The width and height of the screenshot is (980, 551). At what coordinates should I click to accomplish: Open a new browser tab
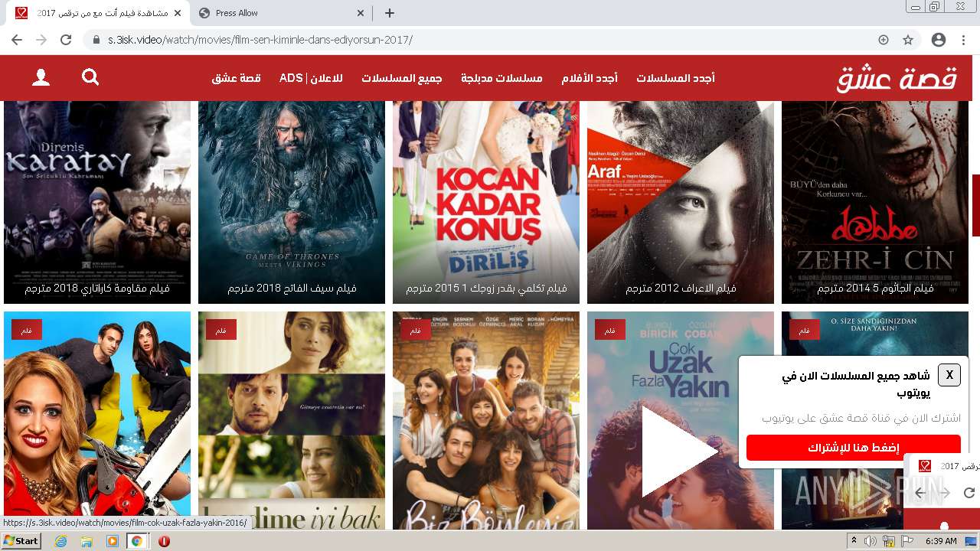pyautogui.click(x=390, y=13)
